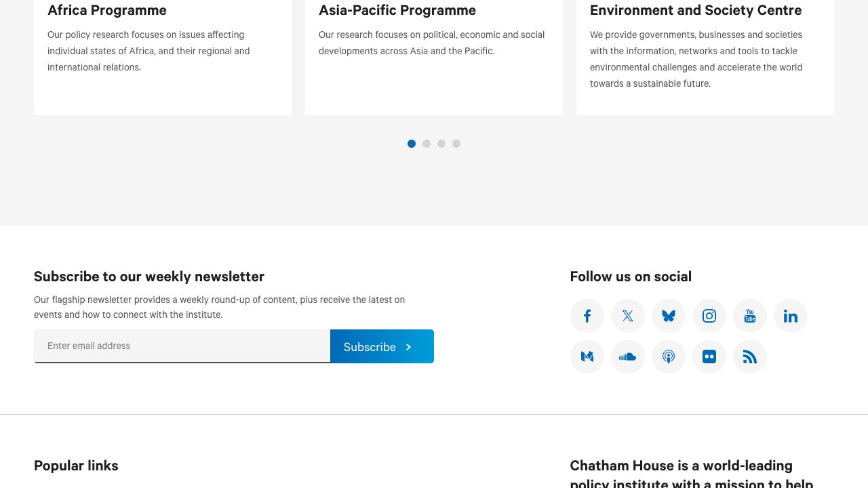Viewport: 868px width, 488px height.
Task: Visit the Bluesky butterfly icon
Action: pyautogui.click(x=669, y=316)
